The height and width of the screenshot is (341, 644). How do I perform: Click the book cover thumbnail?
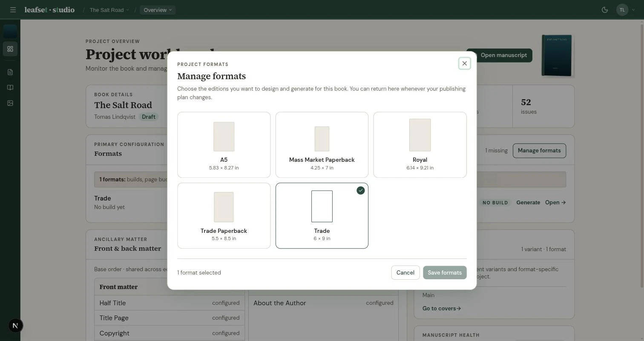tap(557, 56)
